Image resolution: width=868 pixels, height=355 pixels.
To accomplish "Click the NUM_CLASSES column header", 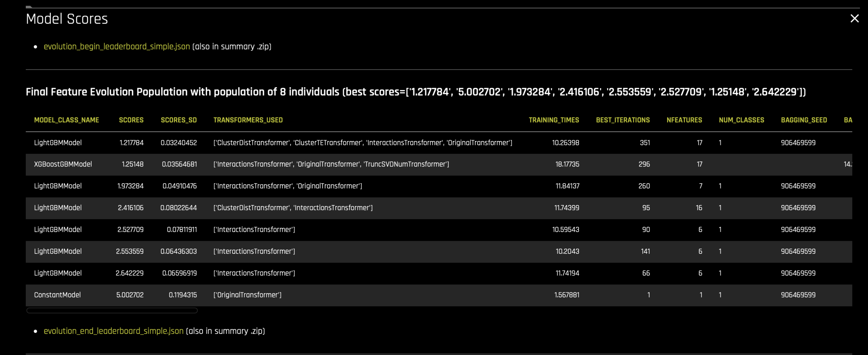I will [741, 120].
